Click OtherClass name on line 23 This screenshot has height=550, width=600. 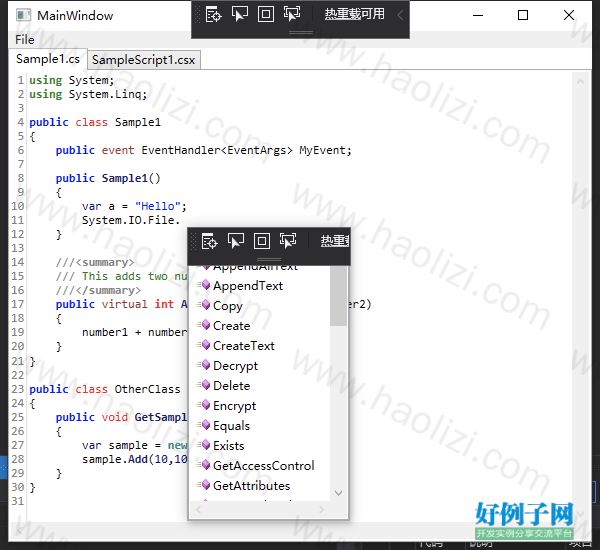[x=147, y=389]
